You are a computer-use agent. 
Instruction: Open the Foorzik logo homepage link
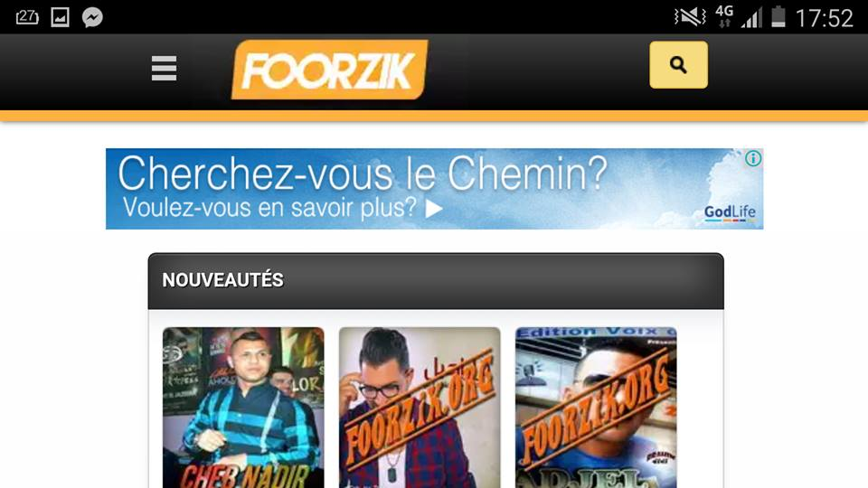click(329, 70)
